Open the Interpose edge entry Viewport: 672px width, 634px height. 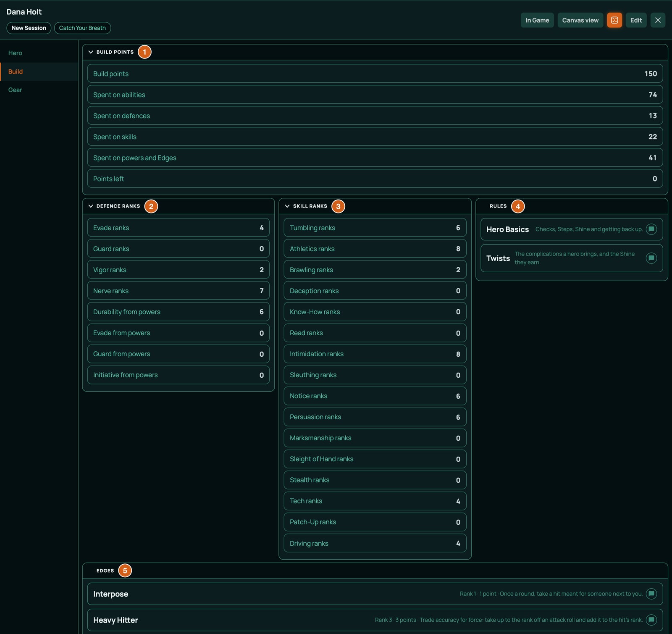(x=375, y=594)
